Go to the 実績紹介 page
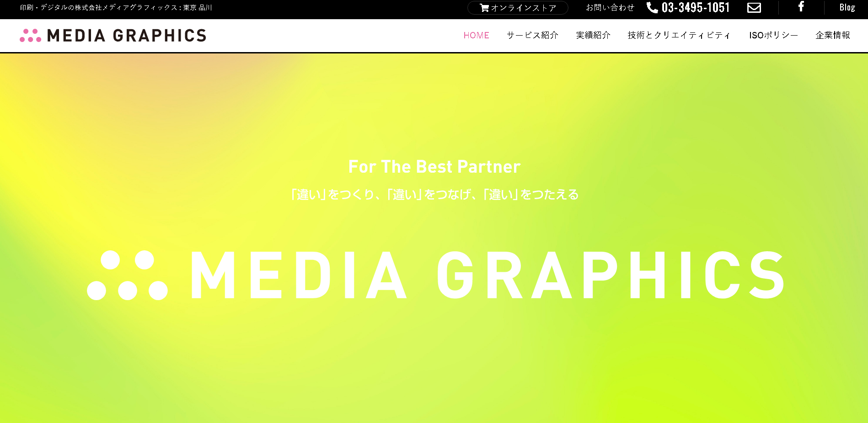 coord(593,35)
